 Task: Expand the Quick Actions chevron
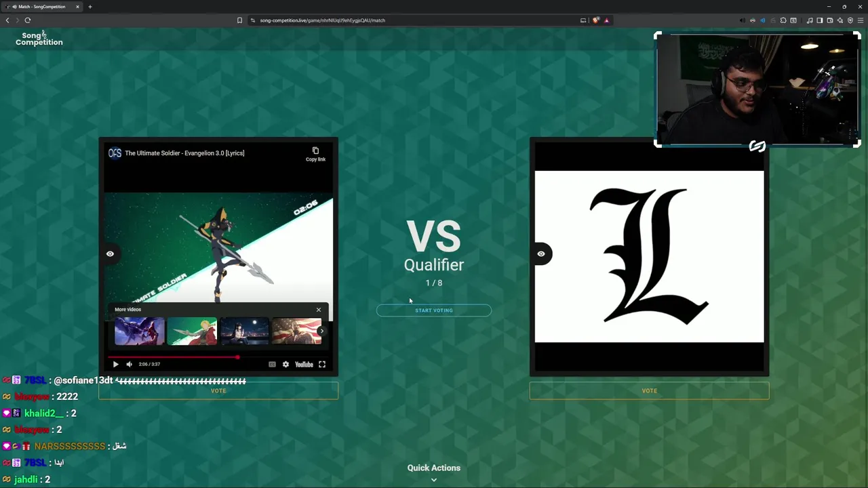(434, 480)
